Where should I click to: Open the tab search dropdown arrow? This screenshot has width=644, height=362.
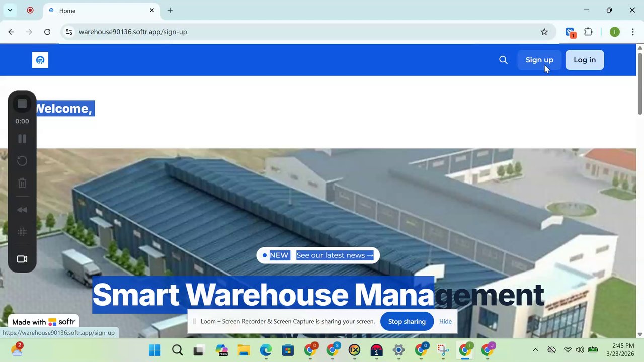pos(10,10)
